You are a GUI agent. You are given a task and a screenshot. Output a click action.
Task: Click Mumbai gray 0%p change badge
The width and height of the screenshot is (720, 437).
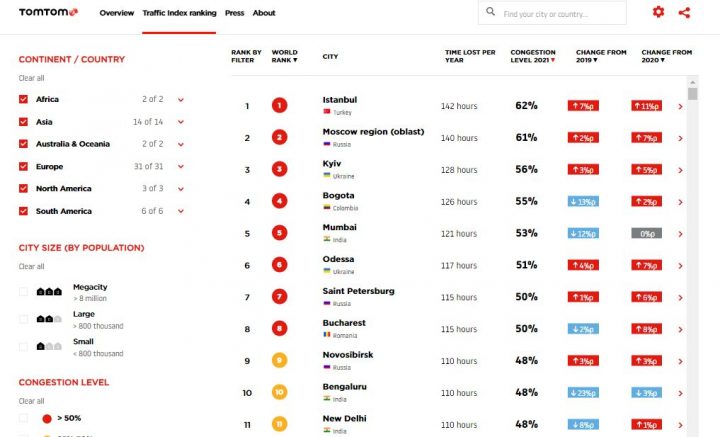pos(647,234)
